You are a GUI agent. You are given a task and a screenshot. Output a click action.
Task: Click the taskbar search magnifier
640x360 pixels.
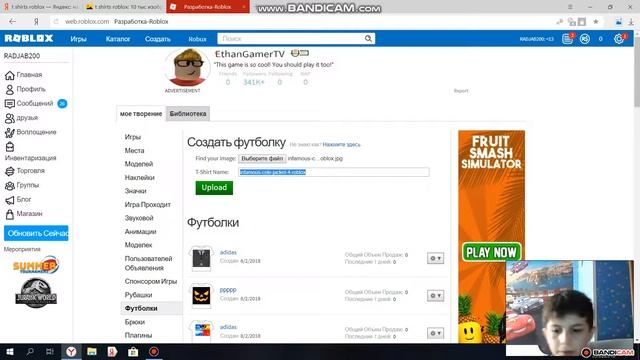30,351
